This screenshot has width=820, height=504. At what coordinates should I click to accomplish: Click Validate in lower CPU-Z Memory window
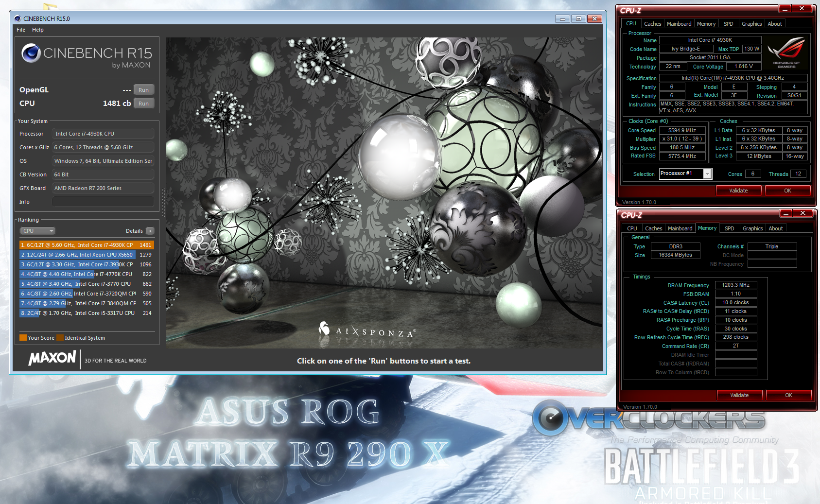click(739, 395)
